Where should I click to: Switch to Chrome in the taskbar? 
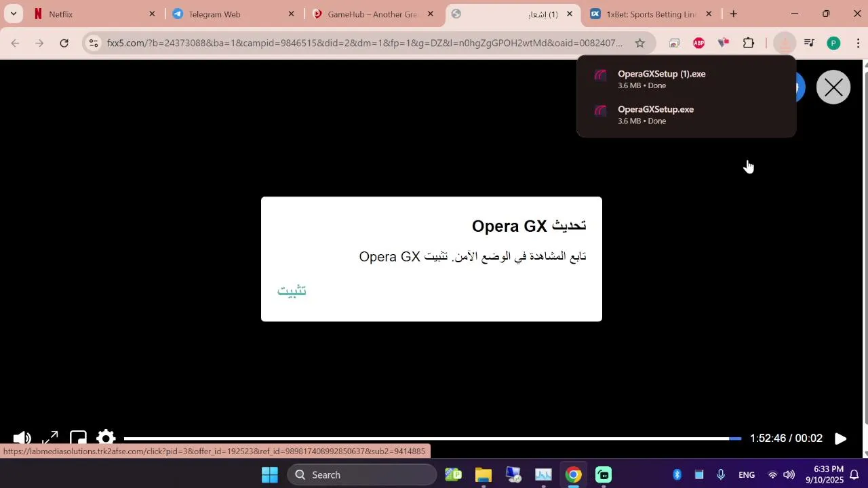[574, 474]
